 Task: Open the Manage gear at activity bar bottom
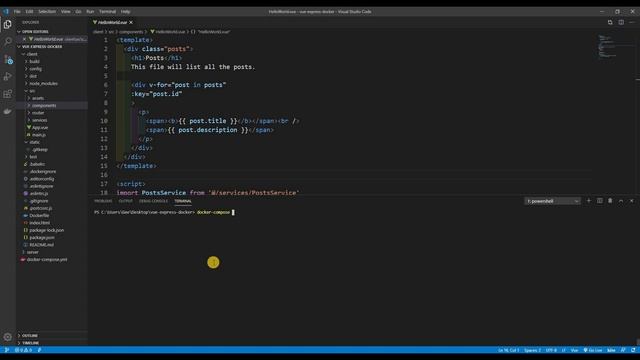point(8,337)
